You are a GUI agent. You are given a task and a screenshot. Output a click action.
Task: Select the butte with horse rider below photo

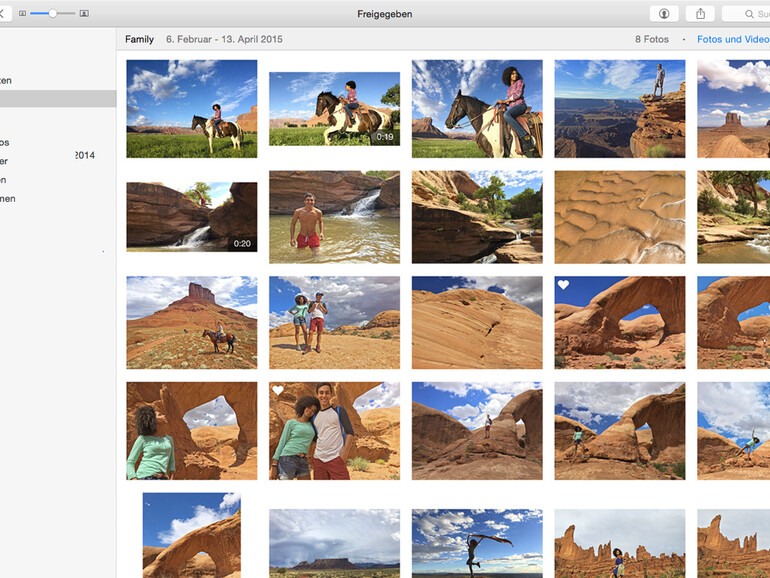point(192,323)
